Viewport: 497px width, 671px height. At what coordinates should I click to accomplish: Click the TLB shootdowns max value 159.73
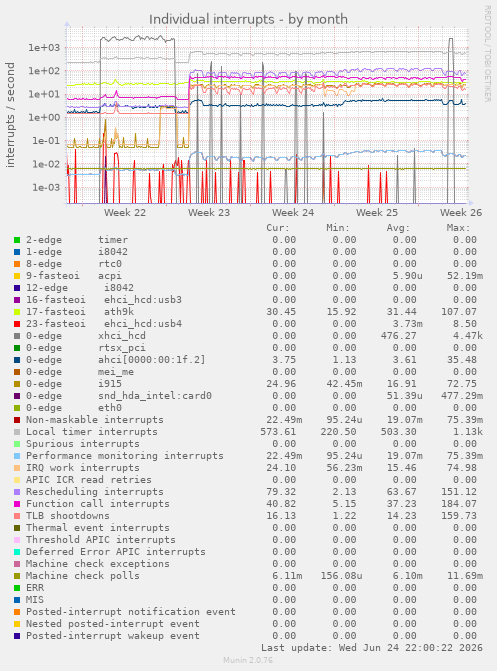click(459, 516)
